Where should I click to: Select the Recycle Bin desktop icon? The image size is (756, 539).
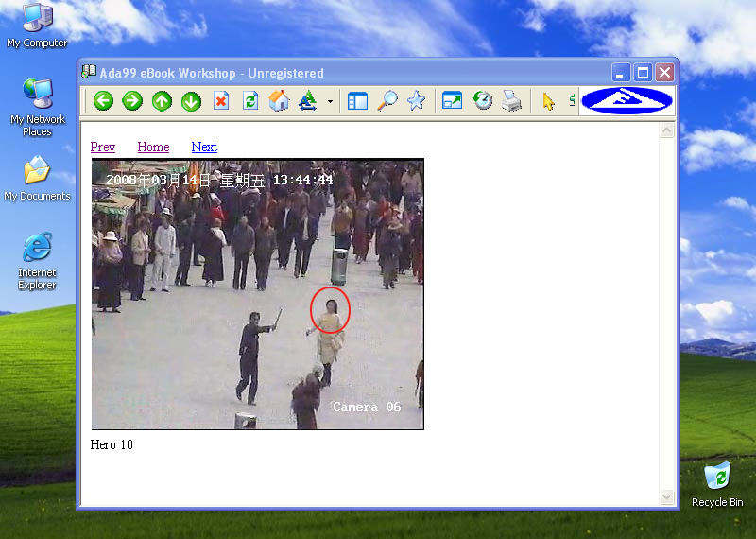pyautogui.click(x=717, y=484)
